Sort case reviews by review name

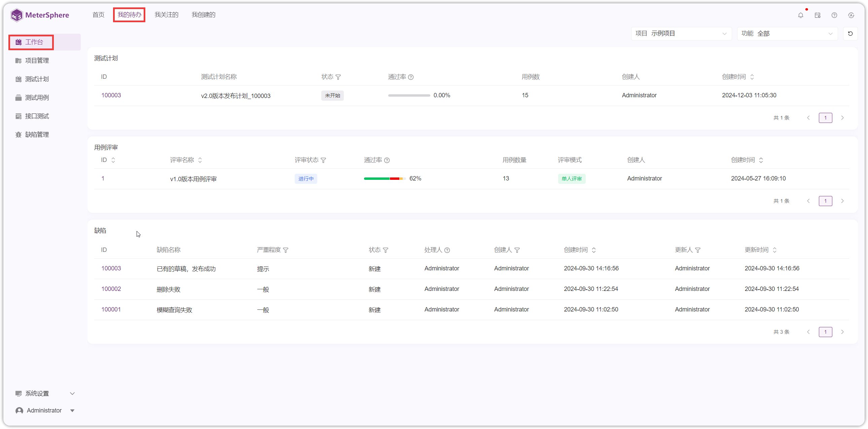point(200,160)
